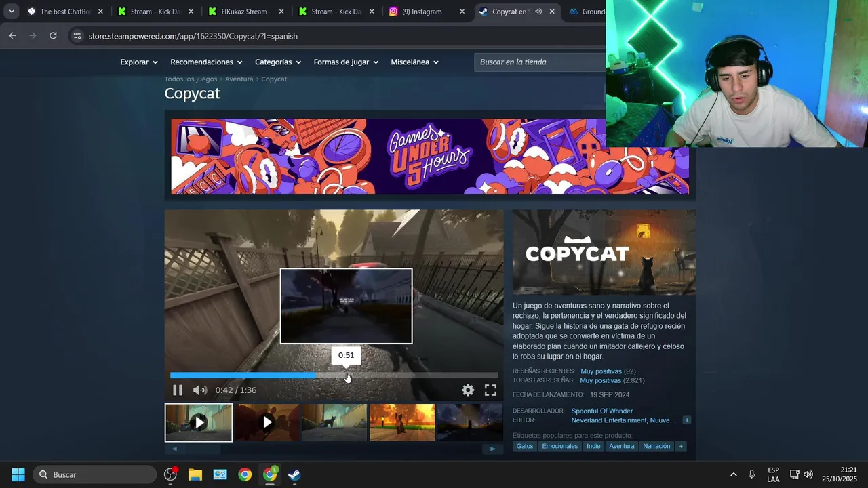This screenshot has height=488, width=868.
Task: Open the tab search dropdown arrow
Action: 12,12
